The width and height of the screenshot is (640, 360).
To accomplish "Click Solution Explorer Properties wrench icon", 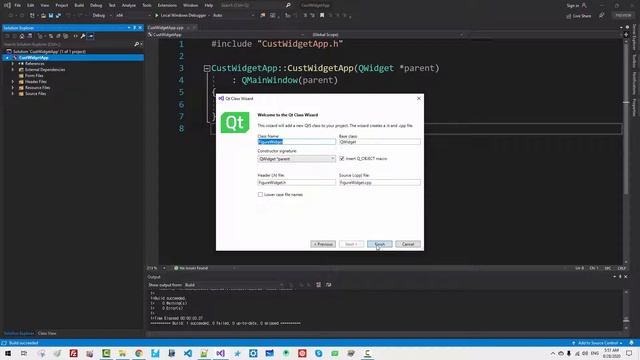I will pos(83,36).
